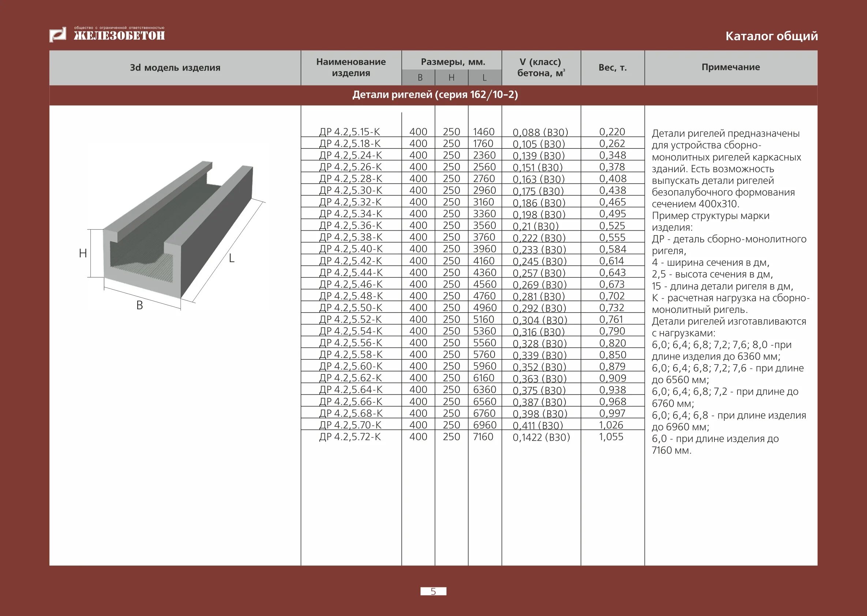Click the length value '7160'
867x616 pixels.
[483, 437]
